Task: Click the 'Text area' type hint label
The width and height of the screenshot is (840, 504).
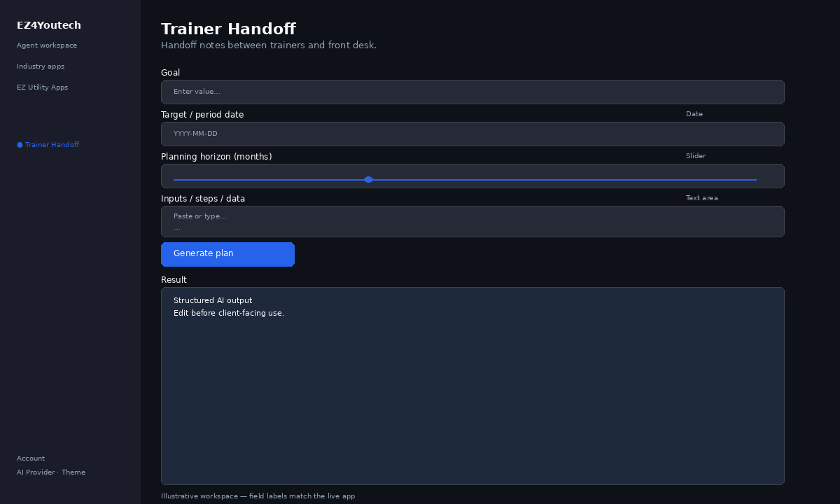Action: (702, 198)
